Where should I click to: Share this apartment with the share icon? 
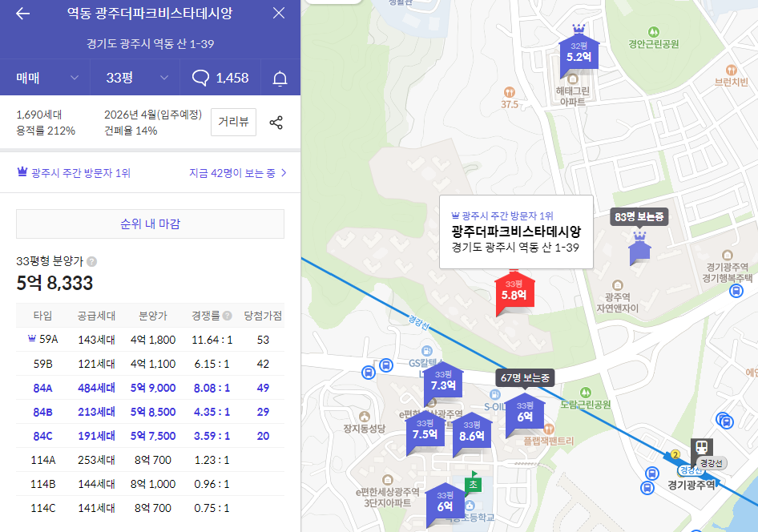276,123
